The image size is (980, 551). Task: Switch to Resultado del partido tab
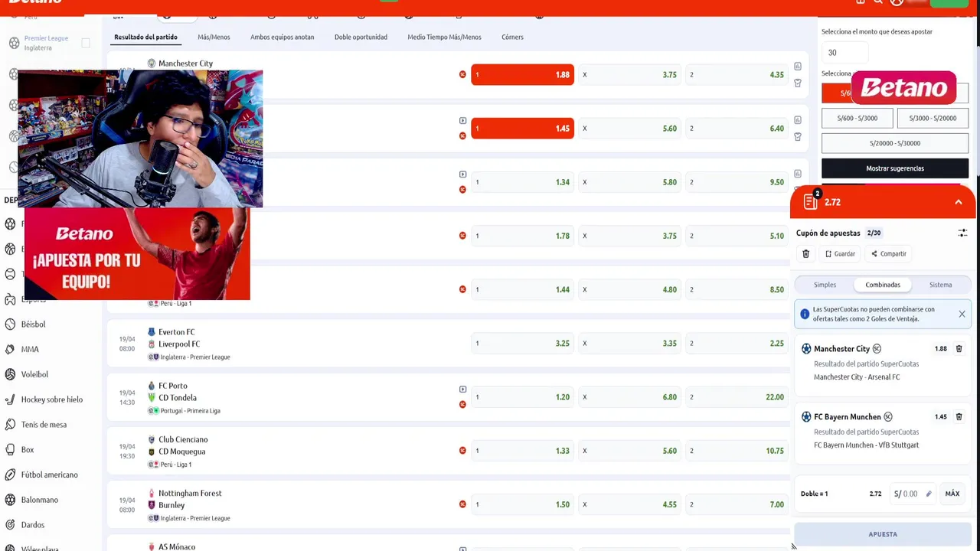[145, 37]
